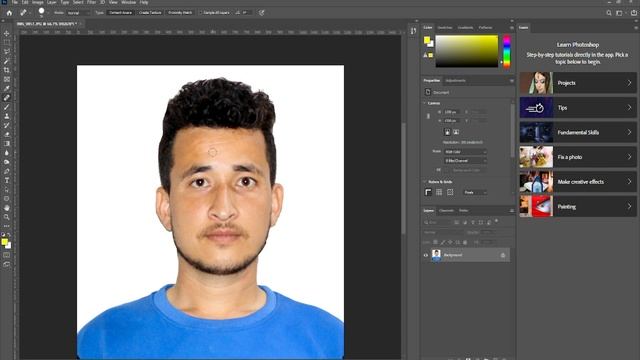
Task: Toggle rulers icon under Rulers & Grids
Action: click(428, 192)
